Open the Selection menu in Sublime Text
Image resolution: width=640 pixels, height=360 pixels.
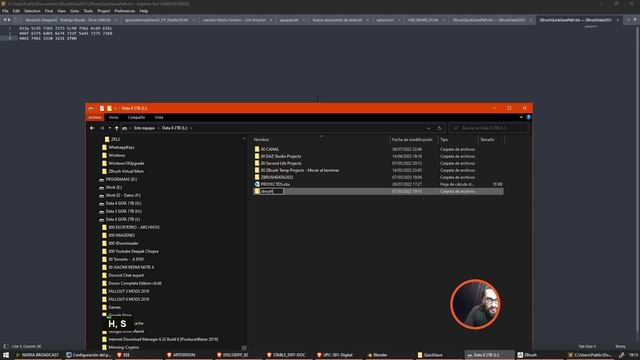[32, 11]
